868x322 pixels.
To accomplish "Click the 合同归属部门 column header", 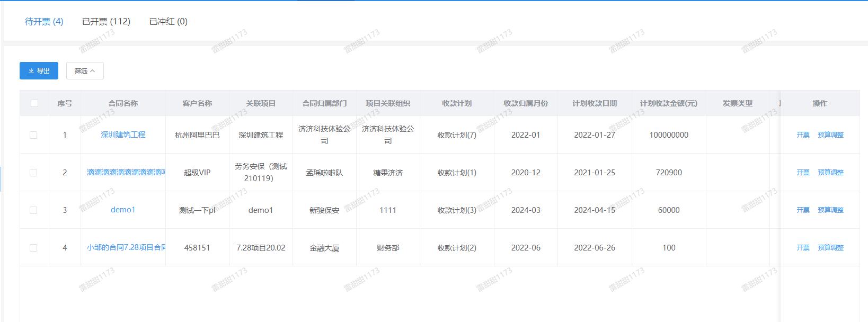I will tap(324, 103).
